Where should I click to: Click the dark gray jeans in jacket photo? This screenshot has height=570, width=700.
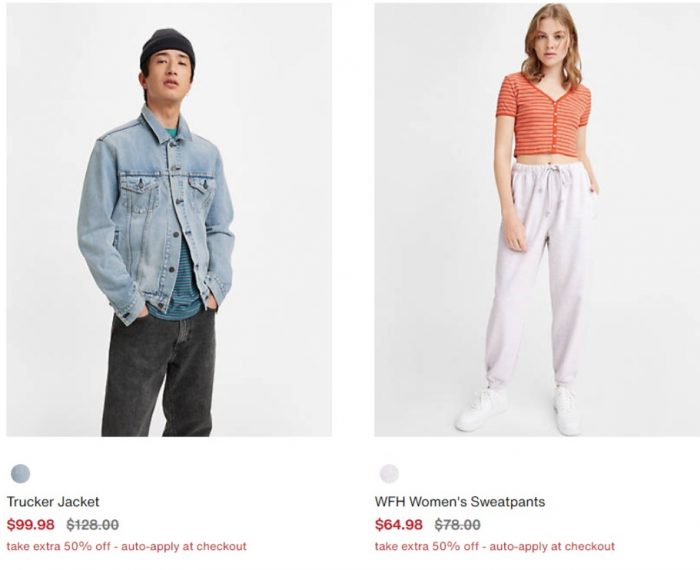[158, 373]
